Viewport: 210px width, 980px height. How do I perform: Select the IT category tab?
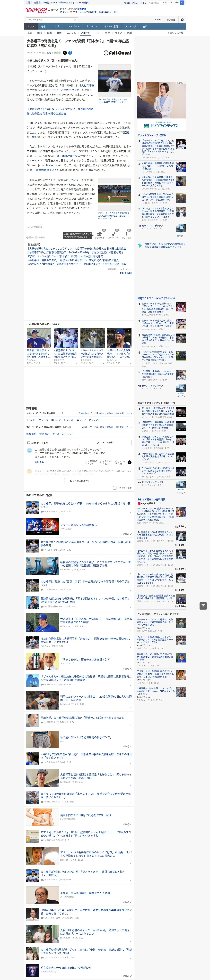tap(98, 33)
